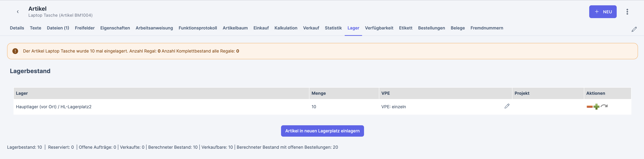
Task: Open the Dateien (1) tab
Action: tap(58, 28)
